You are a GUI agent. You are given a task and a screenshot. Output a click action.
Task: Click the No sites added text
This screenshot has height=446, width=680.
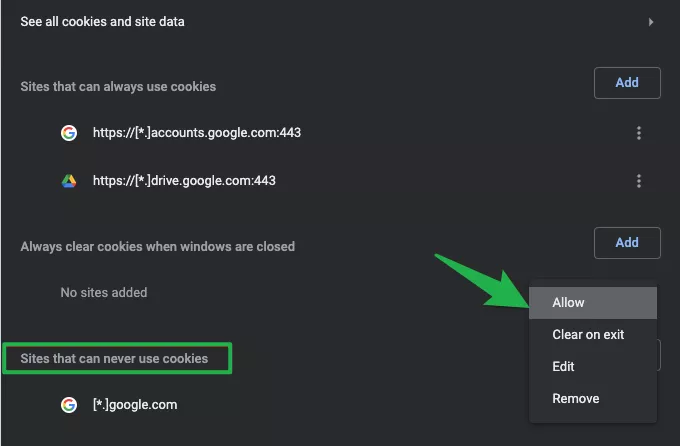[x=104, y=293]
